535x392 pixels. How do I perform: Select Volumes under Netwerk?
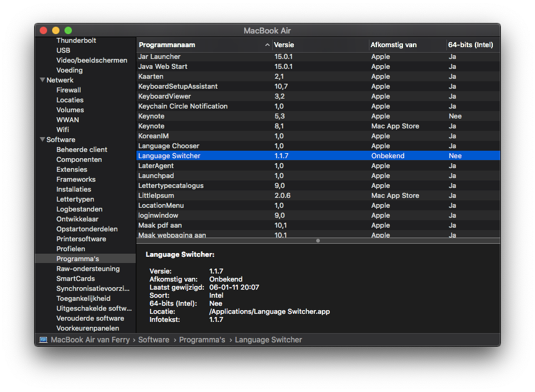tap(70, 110)
